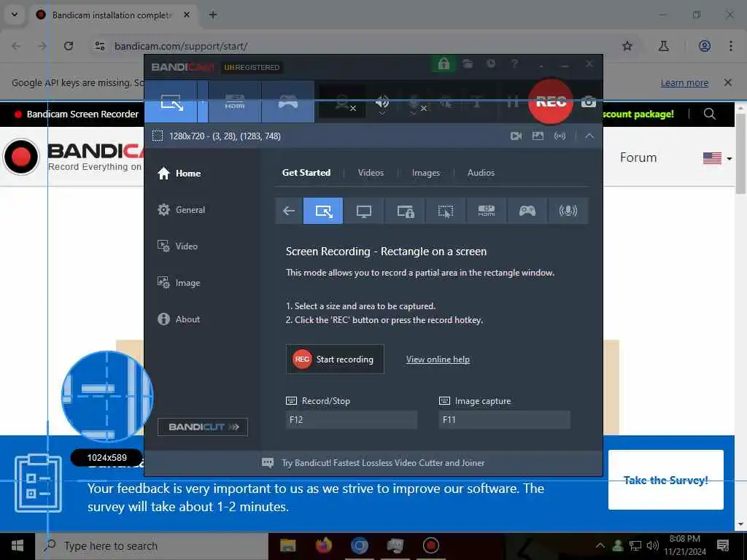This screenshot has height=560, width=747.
Task: Open Chrome profile icon
Action: 704,46
